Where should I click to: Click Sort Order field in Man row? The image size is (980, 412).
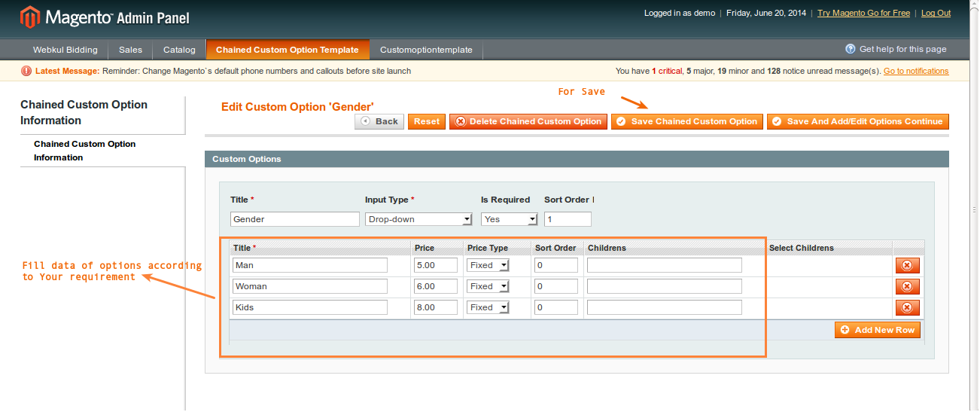click(x=556, y=265)
